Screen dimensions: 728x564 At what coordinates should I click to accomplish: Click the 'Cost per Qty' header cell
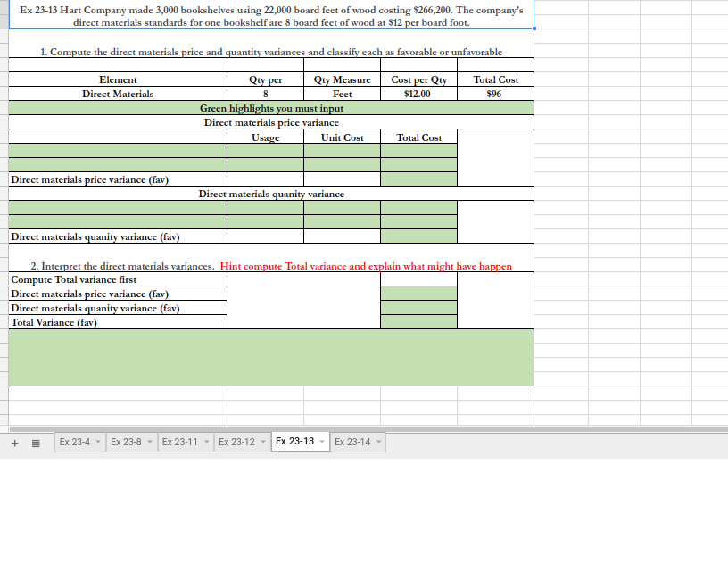[418, 79]
